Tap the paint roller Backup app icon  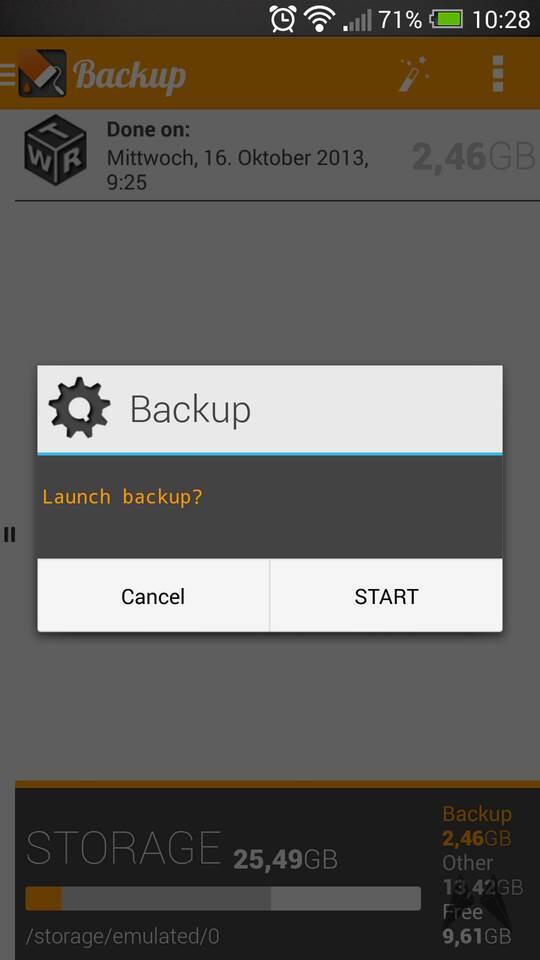42,73
